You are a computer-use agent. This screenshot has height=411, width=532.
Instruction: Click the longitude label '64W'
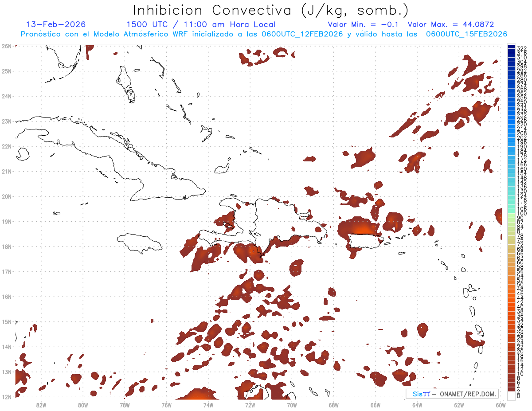tap(417, 404)
